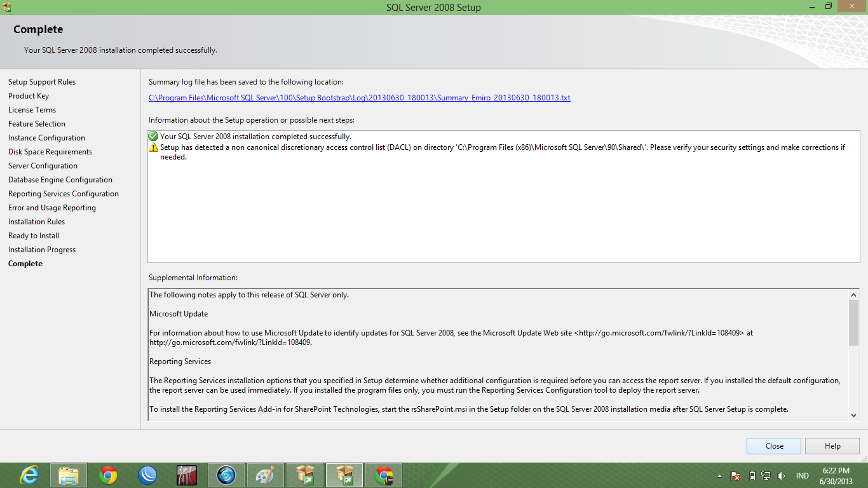Select Installation Rules step
This screenshot has height=488, width=868.
pyautogui.click(x=37, y=222)
